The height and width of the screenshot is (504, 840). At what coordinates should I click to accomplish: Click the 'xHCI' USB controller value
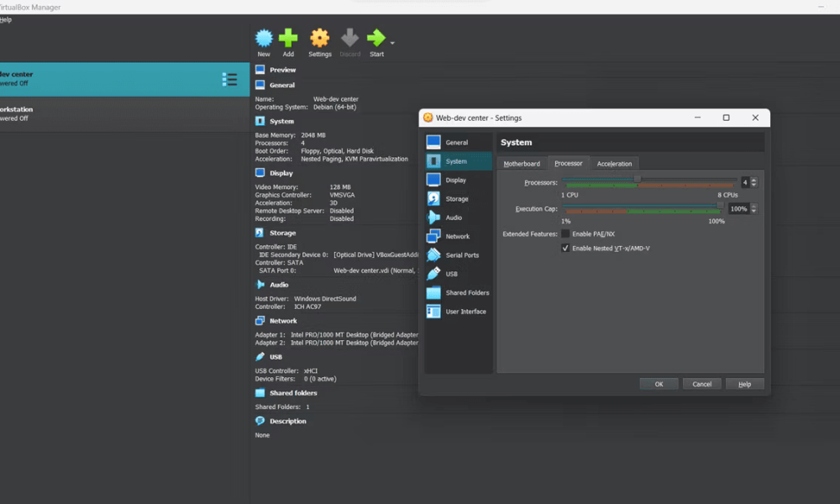point(311,371)
